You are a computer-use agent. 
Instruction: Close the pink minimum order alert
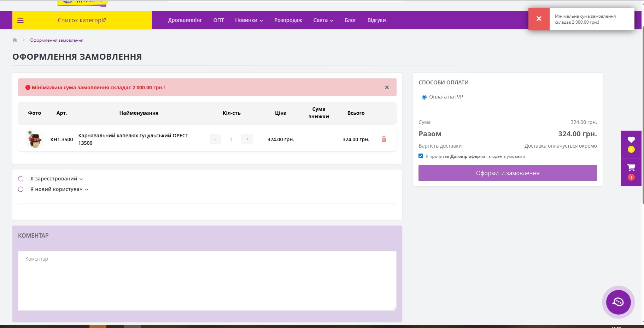pos(387,87)
